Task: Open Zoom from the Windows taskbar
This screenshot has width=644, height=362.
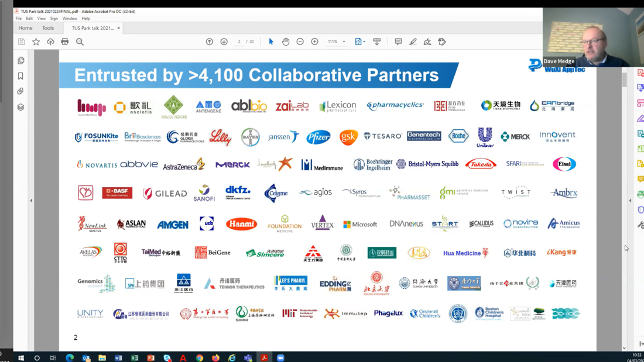Action: [x=280, y=357]
